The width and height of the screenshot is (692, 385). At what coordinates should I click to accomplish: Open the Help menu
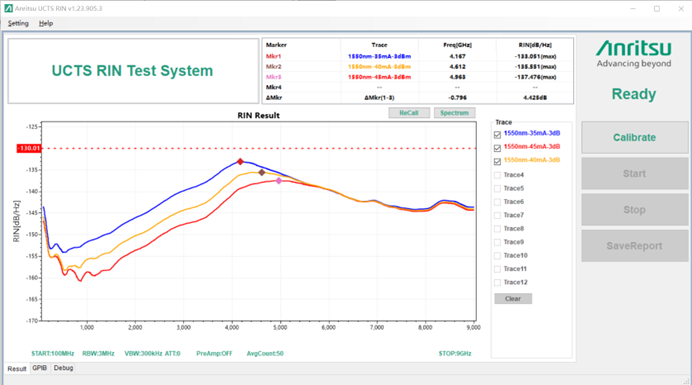pyautogui.click(x=45, y=23)
